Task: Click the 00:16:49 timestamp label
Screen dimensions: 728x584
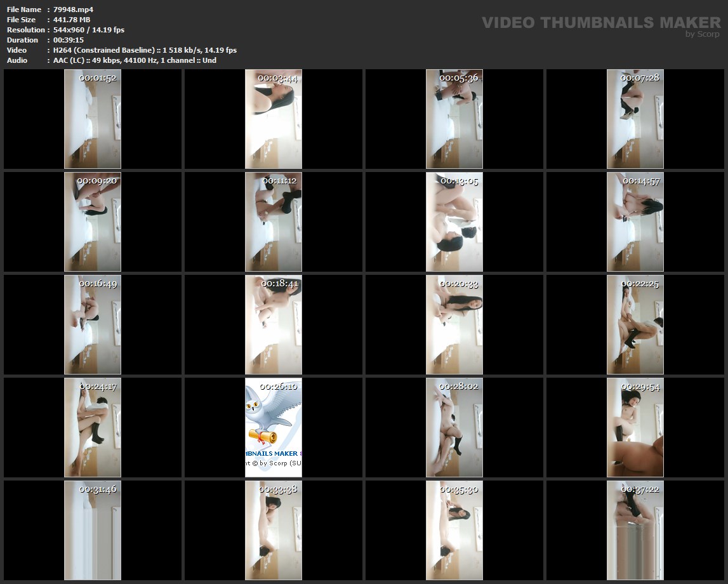Action: pos(98,284)
